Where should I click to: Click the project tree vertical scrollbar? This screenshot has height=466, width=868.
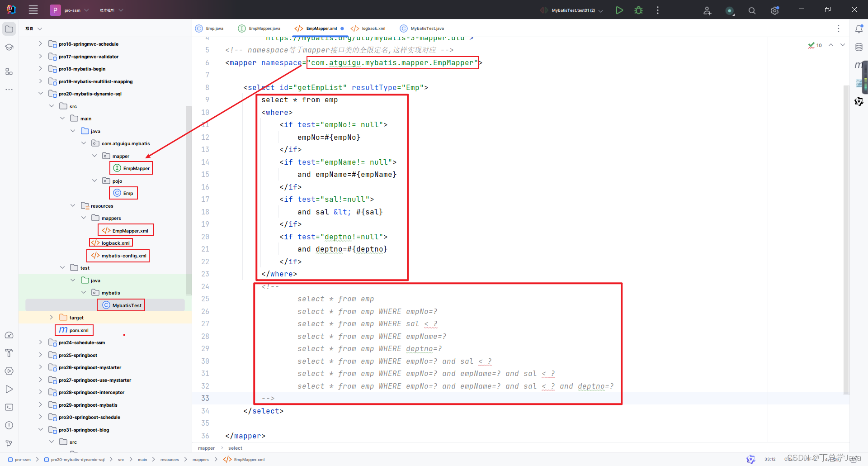coord(189,200)
